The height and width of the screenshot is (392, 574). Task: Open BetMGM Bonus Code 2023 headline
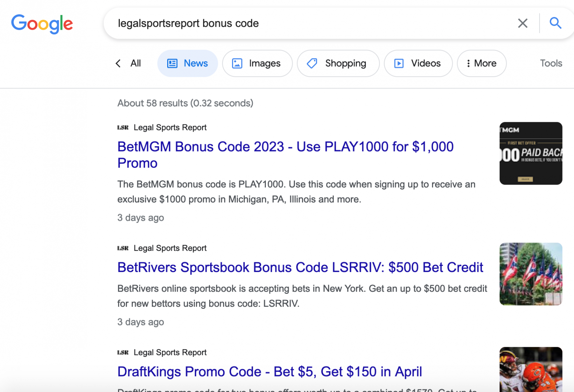tap(285, 155)
